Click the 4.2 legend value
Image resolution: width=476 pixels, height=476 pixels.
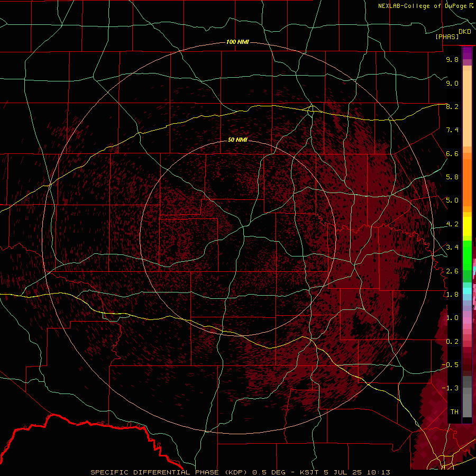point(452,224)
